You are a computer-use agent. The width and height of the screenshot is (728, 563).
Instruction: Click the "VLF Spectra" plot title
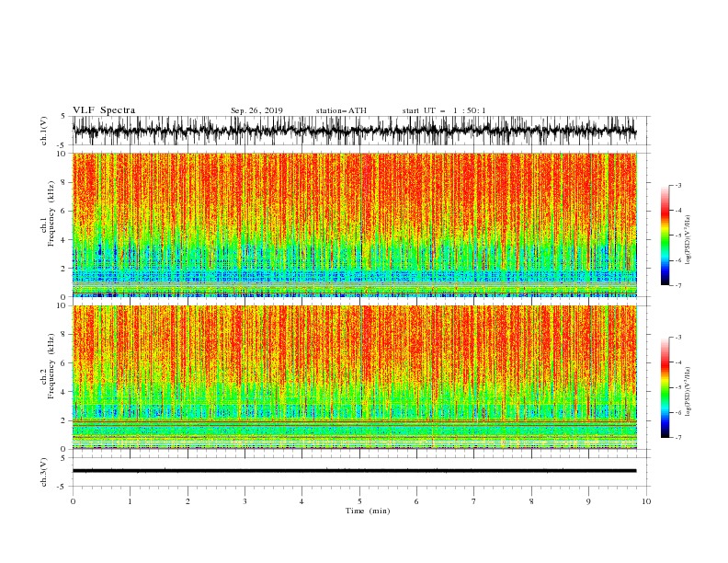click(104, 110)
